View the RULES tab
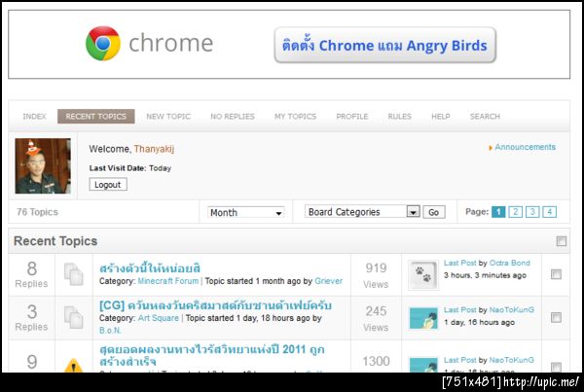This screenshot has width=584, height=392. [400, 117]
